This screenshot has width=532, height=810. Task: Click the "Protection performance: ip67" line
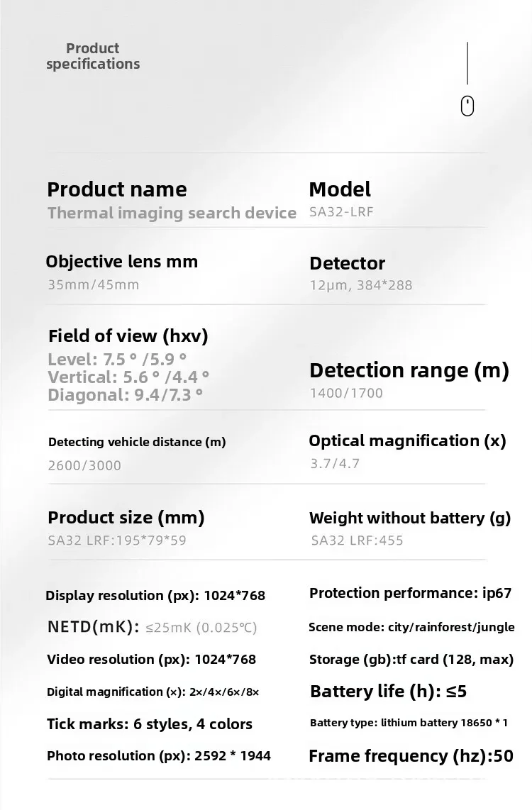click(410, 593)
